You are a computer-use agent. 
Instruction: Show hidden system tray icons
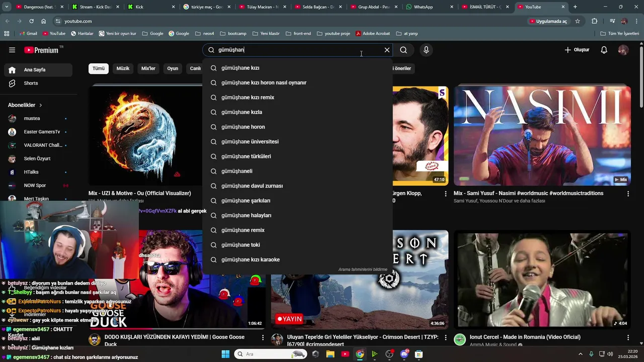click(x=580, y=354)
